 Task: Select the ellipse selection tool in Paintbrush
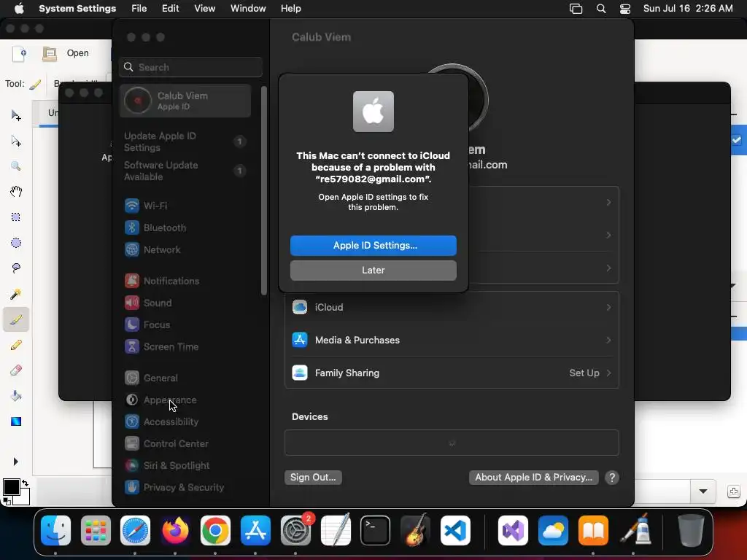16,243
